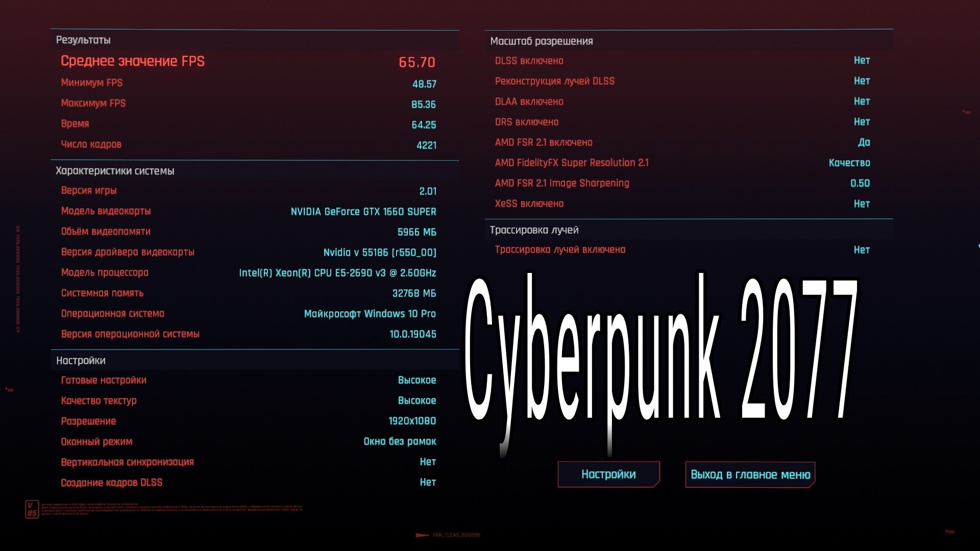The width and height of the screenshot is (980, 551).
Task: Click driver version Nvidia v 55186
Action: pyautogui.click(x=380, y=253)
